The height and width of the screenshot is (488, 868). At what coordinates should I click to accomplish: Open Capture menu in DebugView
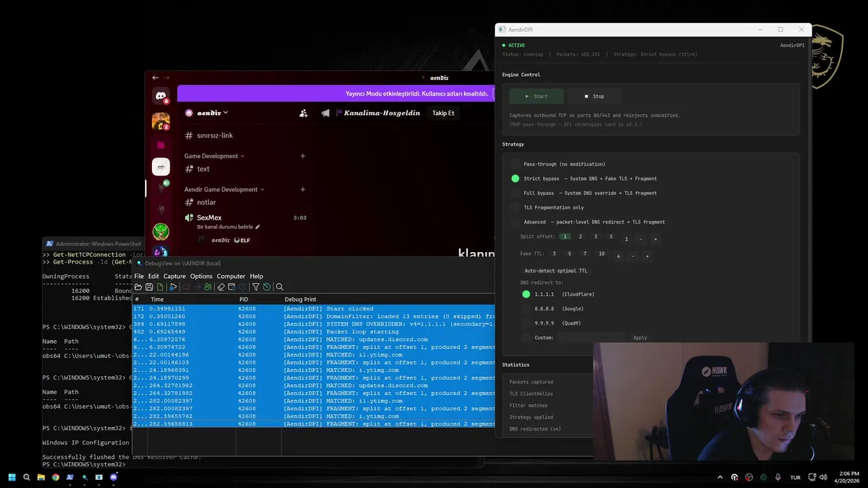click(x=174, y=276)
